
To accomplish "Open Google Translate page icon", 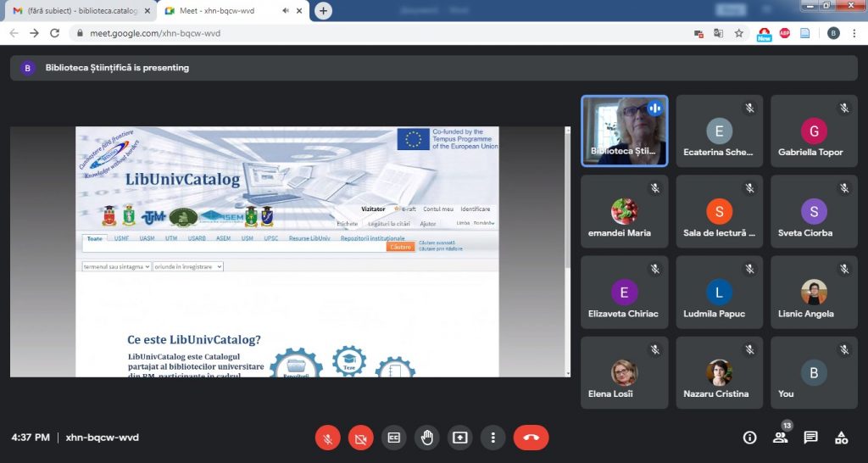I will coord(719,33).
